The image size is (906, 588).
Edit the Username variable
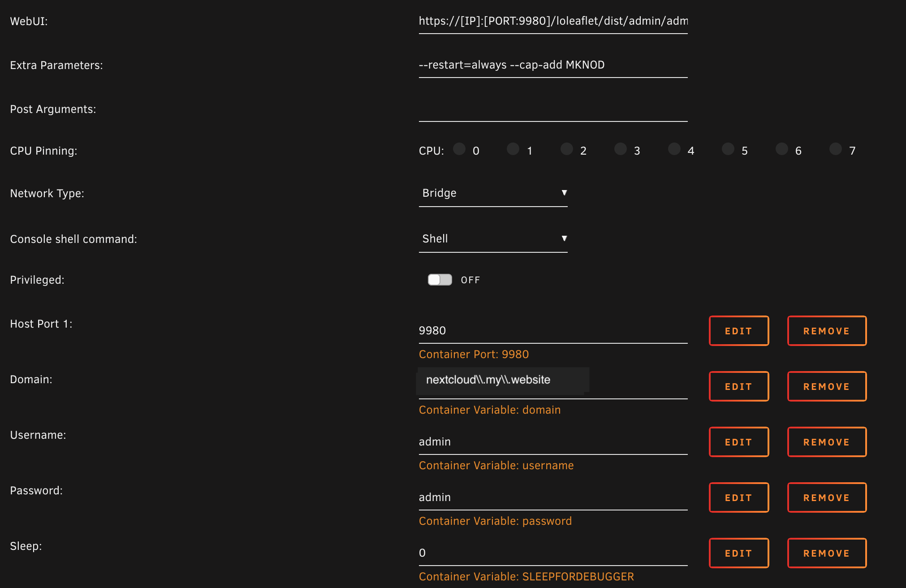pos(738,442)
